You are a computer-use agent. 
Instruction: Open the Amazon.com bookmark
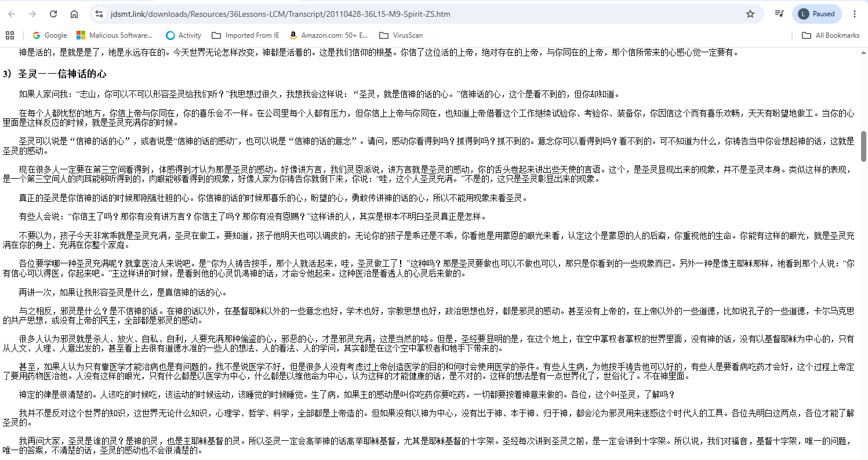(x=328, y=35)
